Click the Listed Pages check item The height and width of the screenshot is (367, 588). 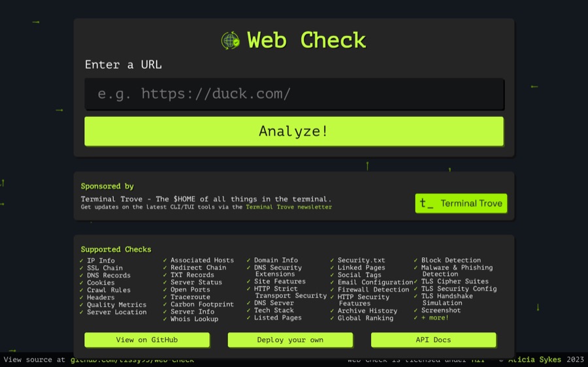click(278, 317)
